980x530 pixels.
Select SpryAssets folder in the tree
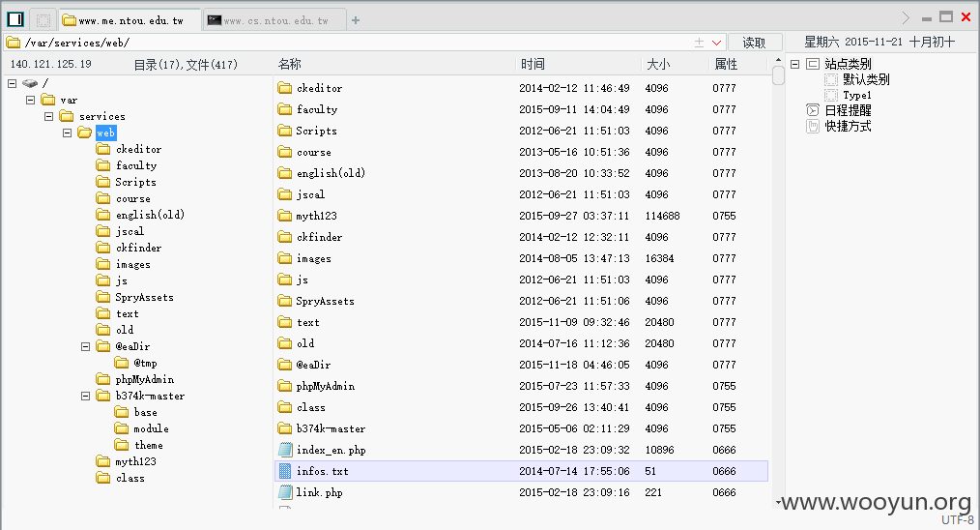point(144,297)
